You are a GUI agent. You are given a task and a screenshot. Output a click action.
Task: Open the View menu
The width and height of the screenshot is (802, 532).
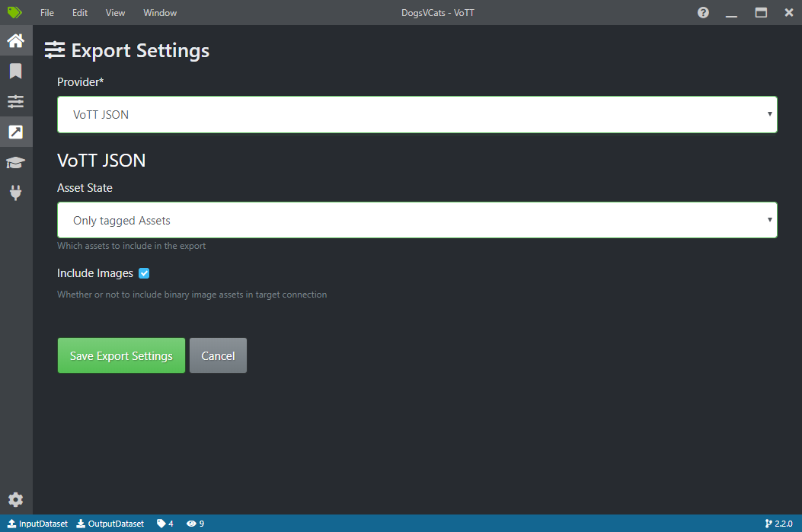[115, 13]
